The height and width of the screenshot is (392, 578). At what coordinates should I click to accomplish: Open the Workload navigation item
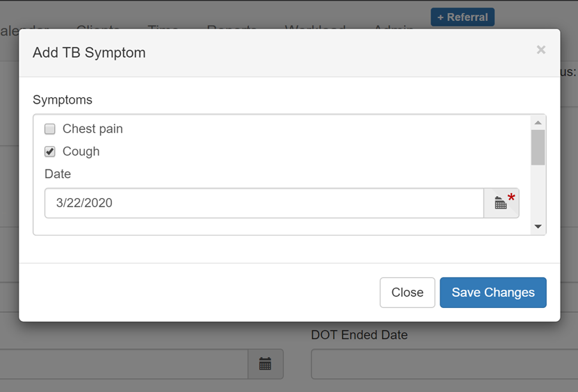(315, 26)
